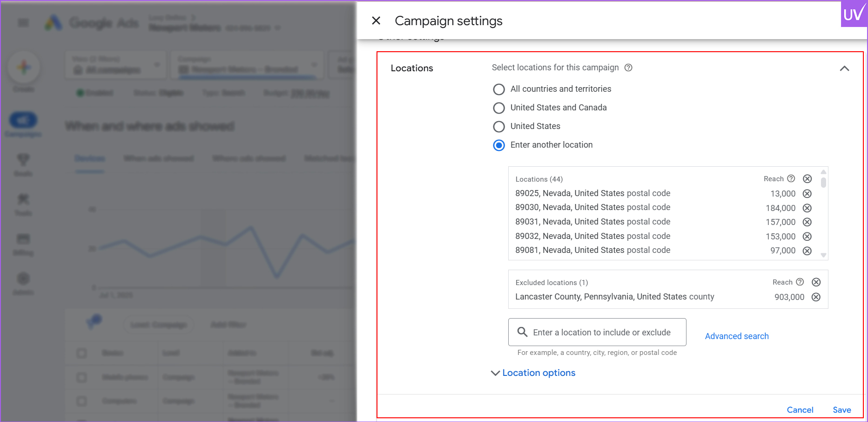Select All countries and territories option
Image resolution: width=868 pixels, height=422 pixels.
(499, 89)
